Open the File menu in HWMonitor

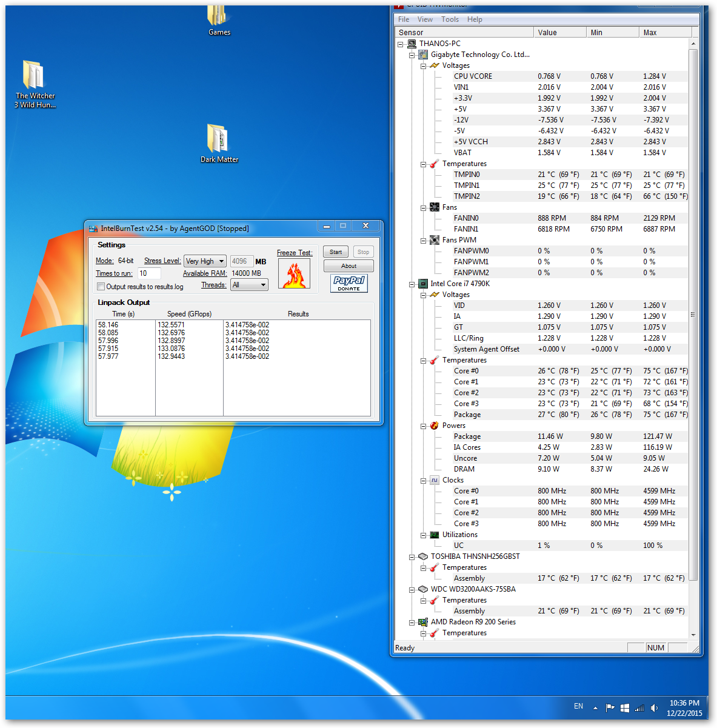pyautogui.click(x=404, y=19)
